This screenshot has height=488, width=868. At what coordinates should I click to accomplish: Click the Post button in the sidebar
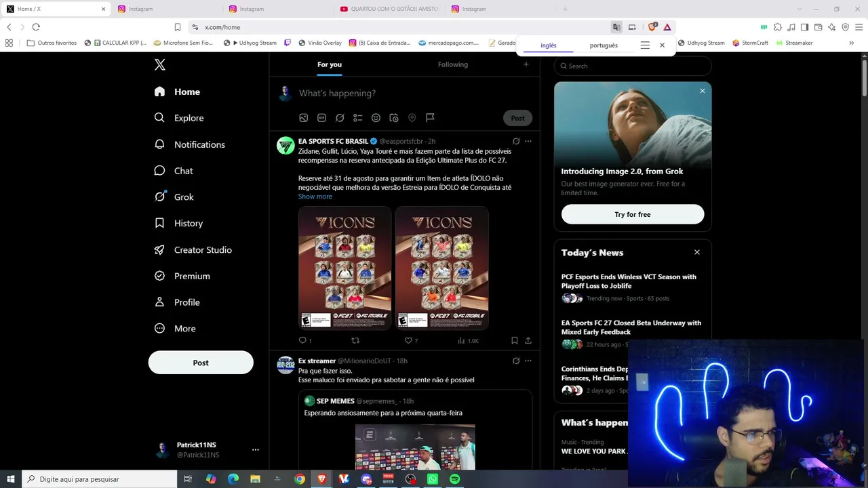click(201, 363)
